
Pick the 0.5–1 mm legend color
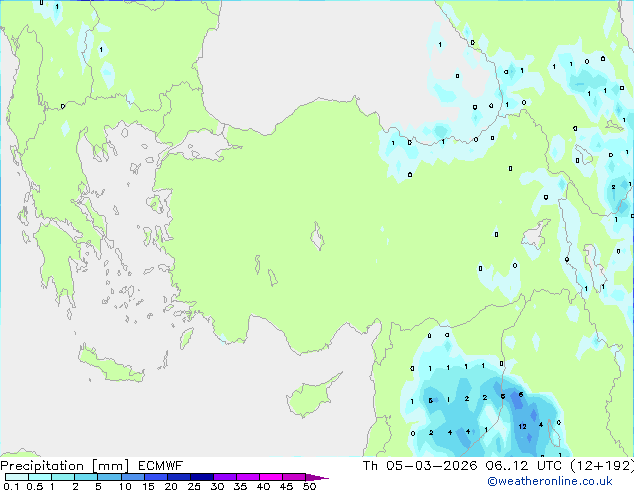pyautogui.click(x=40, y=477)
